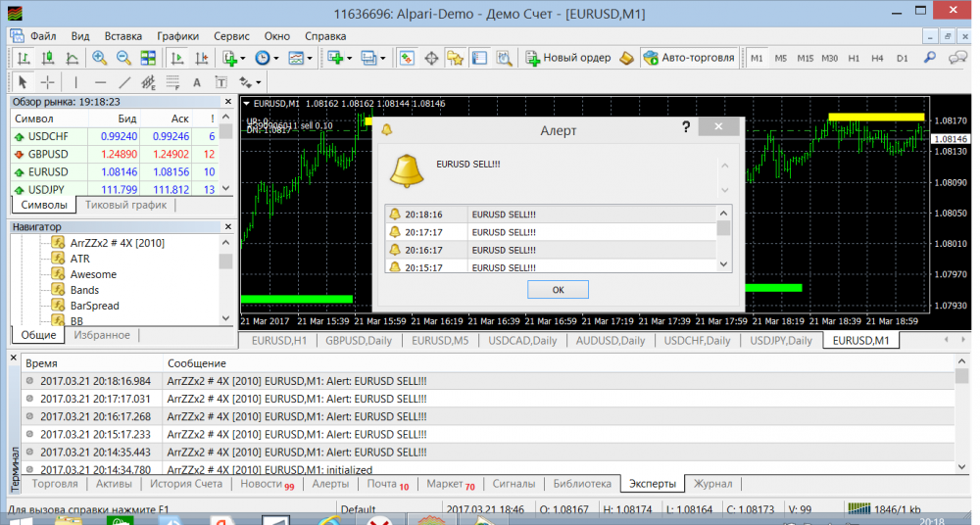The height and width of the screenshot is (525, 980).
Task: Switch timeframe to H1
Action: pos(854,58)
